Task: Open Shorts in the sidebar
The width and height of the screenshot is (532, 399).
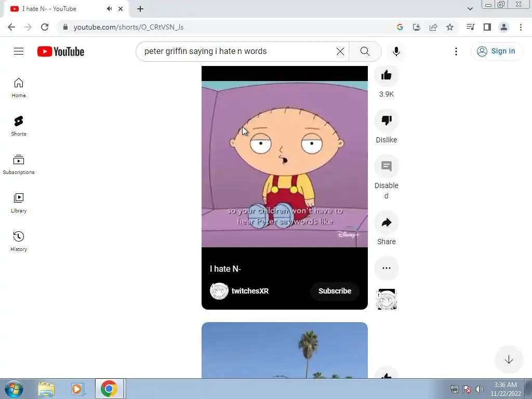Action: 19,126
